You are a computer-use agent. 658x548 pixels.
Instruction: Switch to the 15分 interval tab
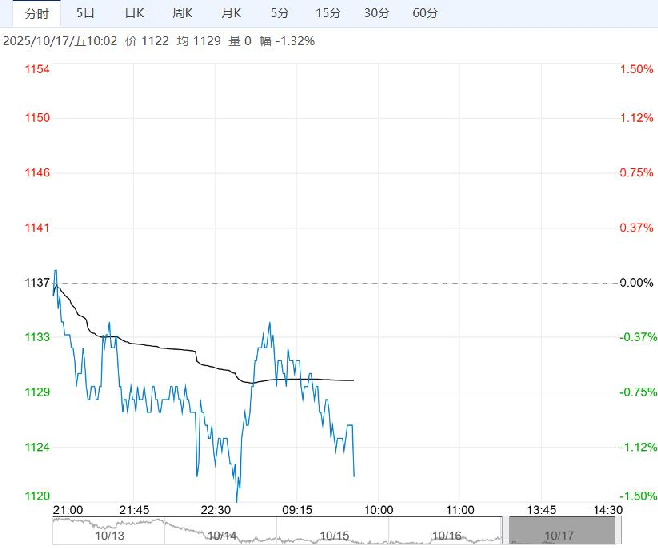(327, 13)
